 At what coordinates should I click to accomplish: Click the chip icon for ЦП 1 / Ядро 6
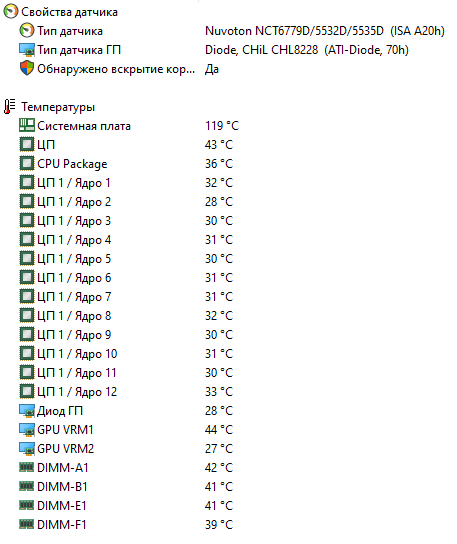[27, 278]
